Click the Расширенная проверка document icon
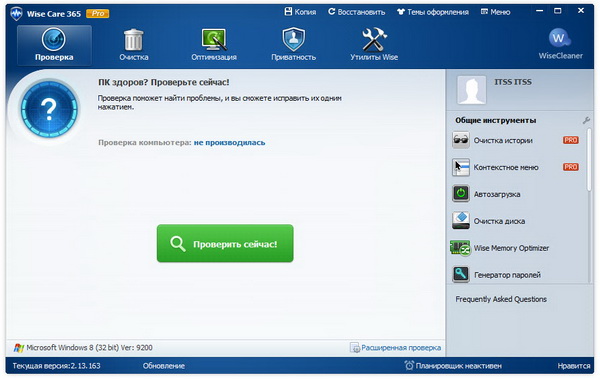 [355, 347]
